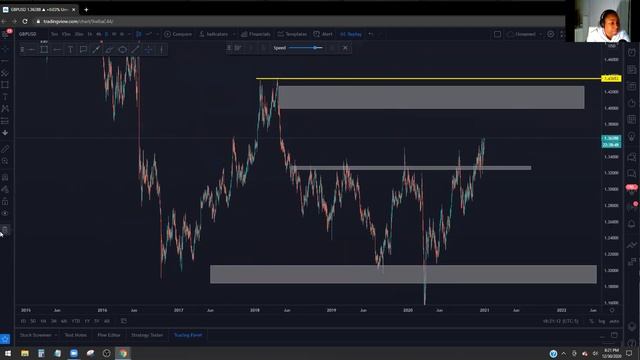Screen dimensions: 640x360
Task: Click the undo arrow in top toolbar
Action: [371, 34]
